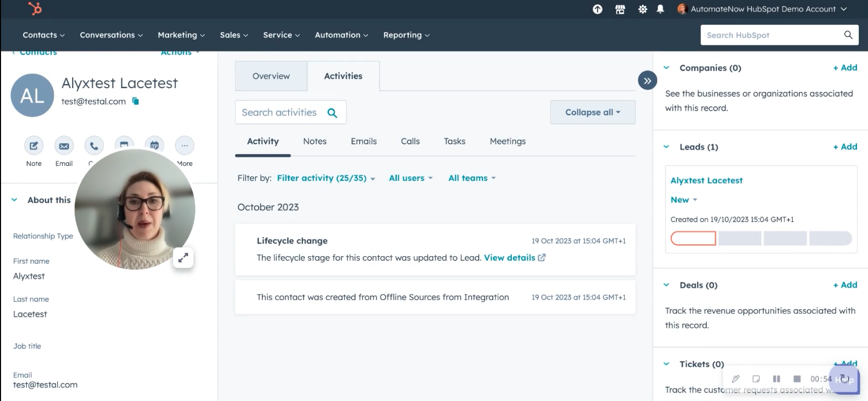Open the Marketing menu
Screen dimensions: 868x401
tap(181, 35)
